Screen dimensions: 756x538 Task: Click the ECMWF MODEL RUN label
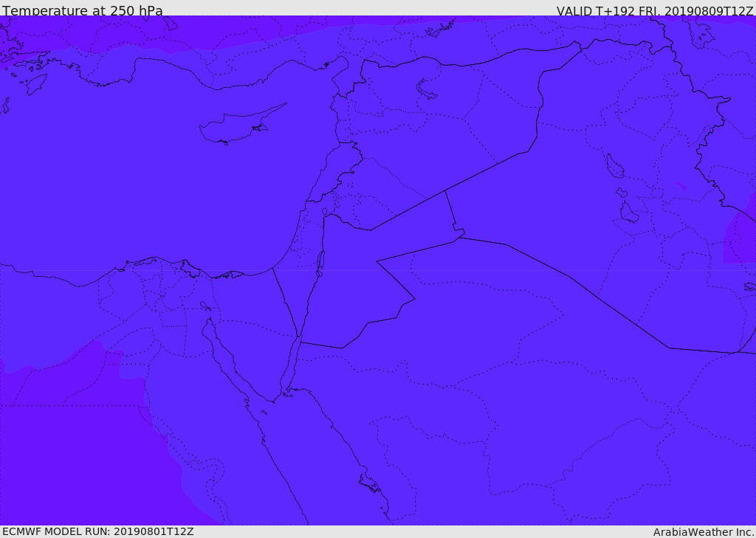coord(97,531)
